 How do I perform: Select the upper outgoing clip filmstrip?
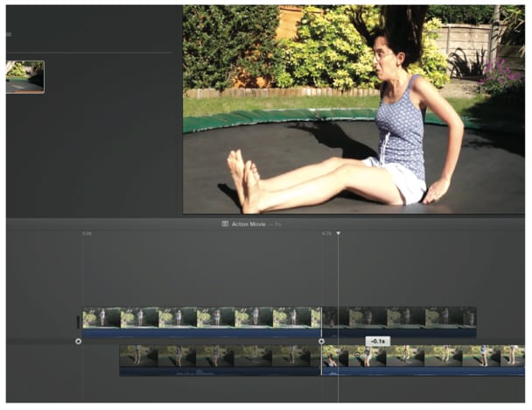coord(202,318)
